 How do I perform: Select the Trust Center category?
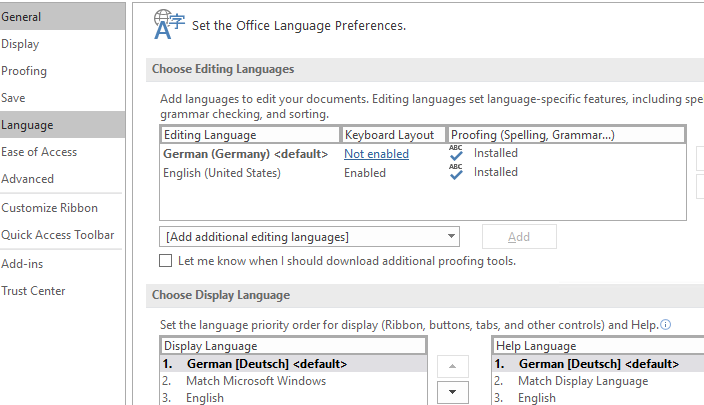pyautogui.click(x=33, y=291)
